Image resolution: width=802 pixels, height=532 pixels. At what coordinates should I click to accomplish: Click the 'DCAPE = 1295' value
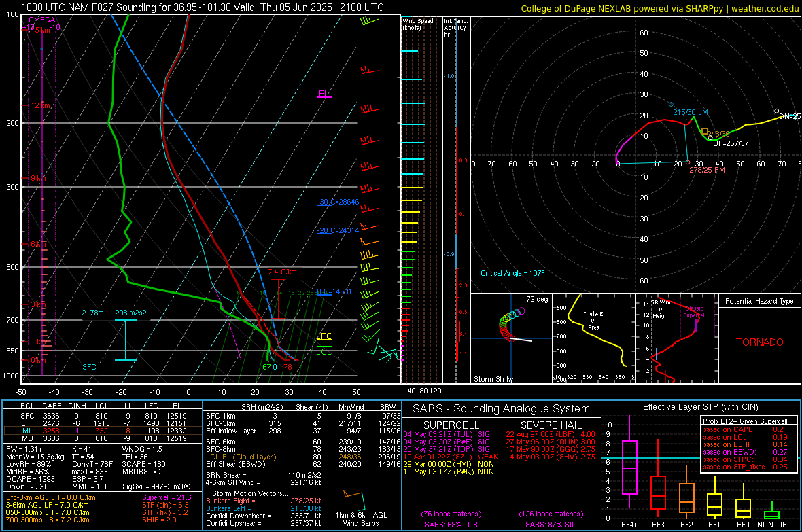click(x=30, y=479)
